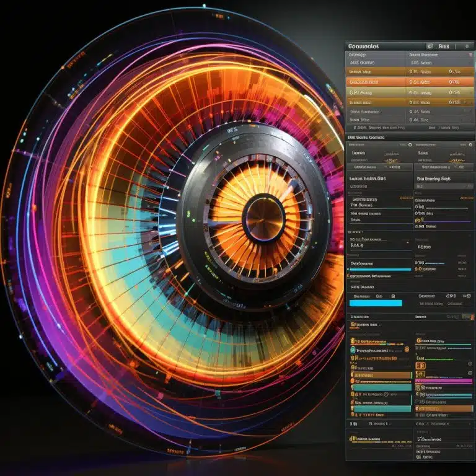Click the purple slider line in the right column
The image size is (476, 476).
point(447,222)
